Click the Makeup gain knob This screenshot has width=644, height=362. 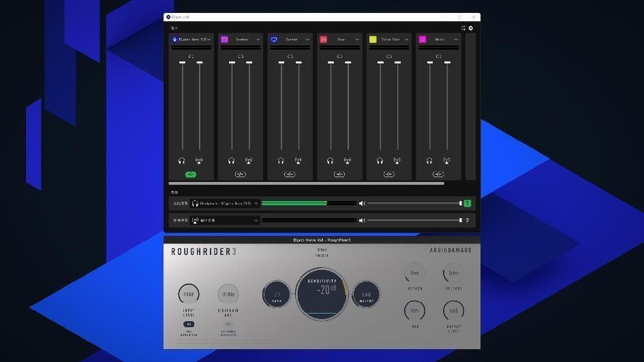point(366,295)
